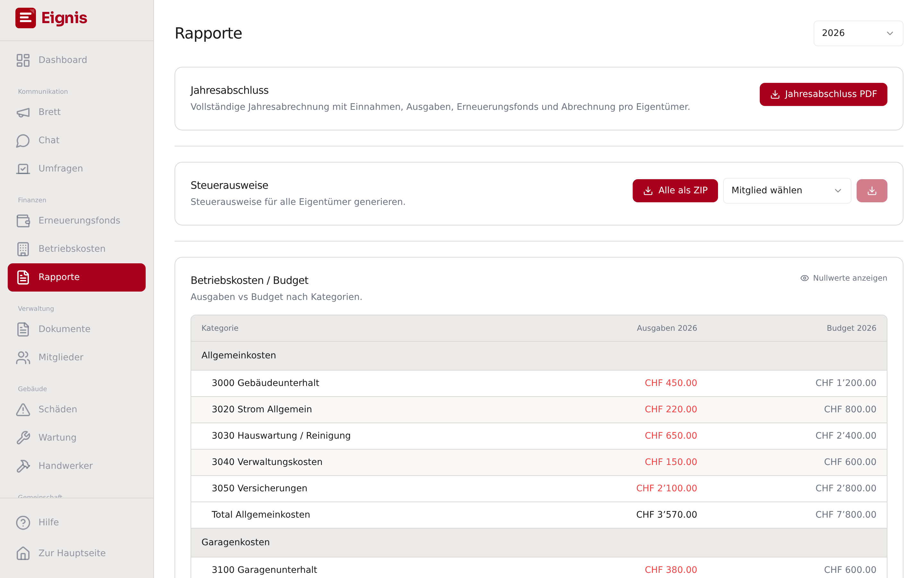Click the Chat bubble icon
The image size is (924, 578).
click(x=23, y=140)
